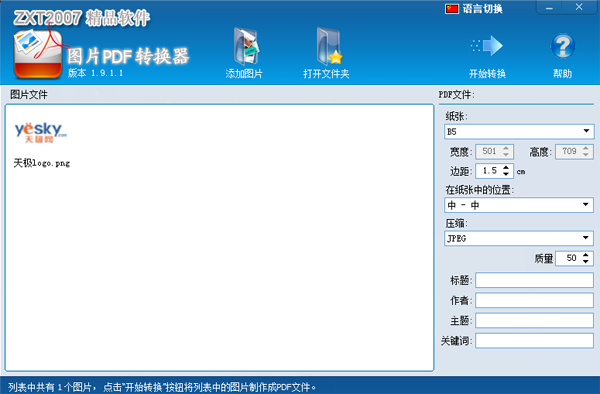
Task: Decrease the 边距 margin stepper value
Action: (506, 174)
